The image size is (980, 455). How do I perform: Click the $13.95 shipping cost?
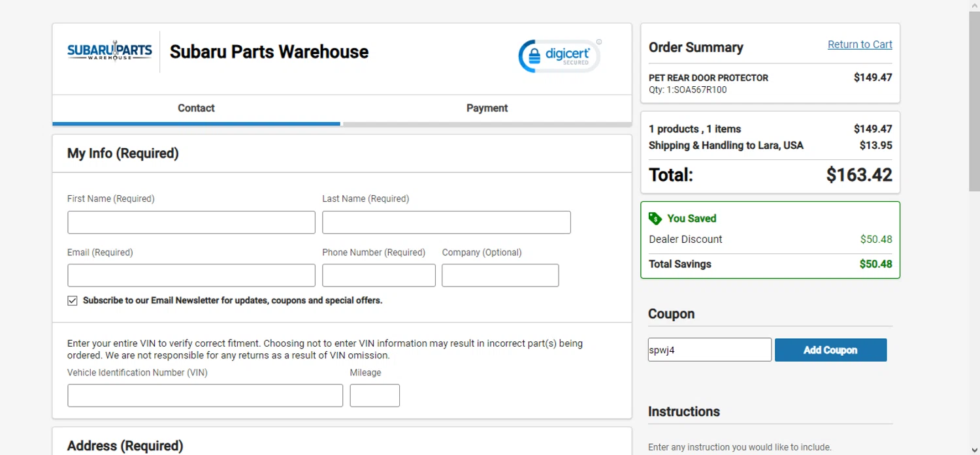[876, 146]
